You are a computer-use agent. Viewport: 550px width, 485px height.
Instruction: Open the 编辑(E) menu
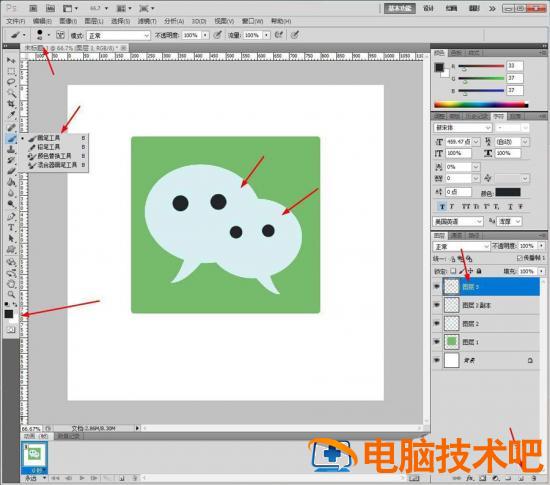point(42,21)
